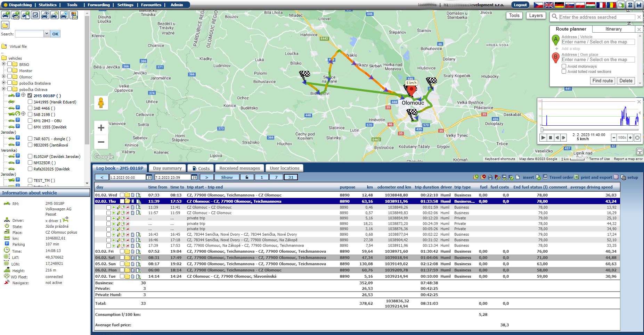Screen dimensions: 644x335
Task: Open the Statistics menu
Action: tap(48, 5)
